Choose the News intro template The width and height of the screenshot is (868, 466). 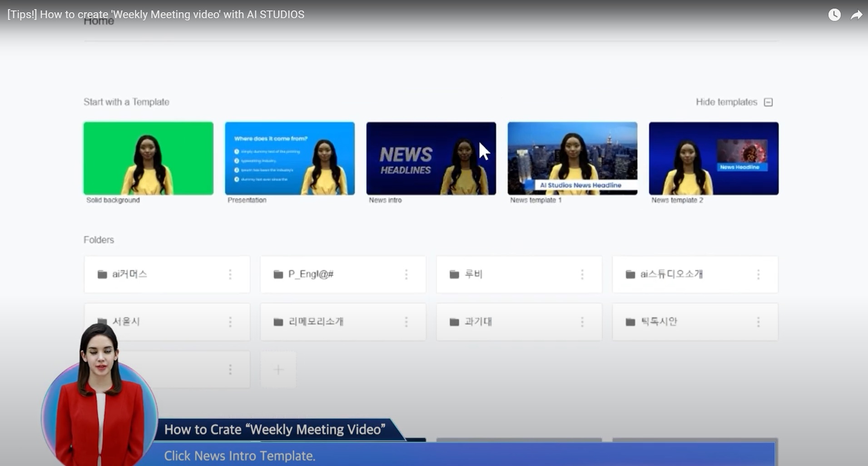(x=431, y=158)
